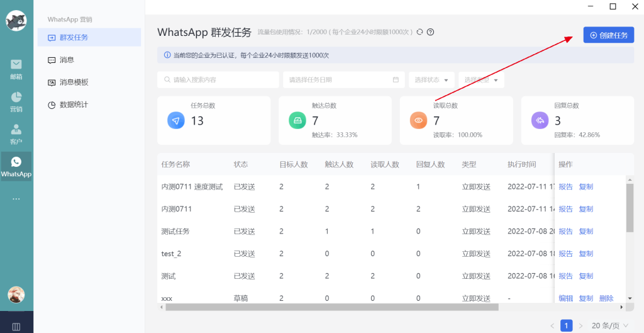The height and width of the screenshot is (333, 644).
Task: Open the 消息模板 menu item
Action: click(74, 82)
